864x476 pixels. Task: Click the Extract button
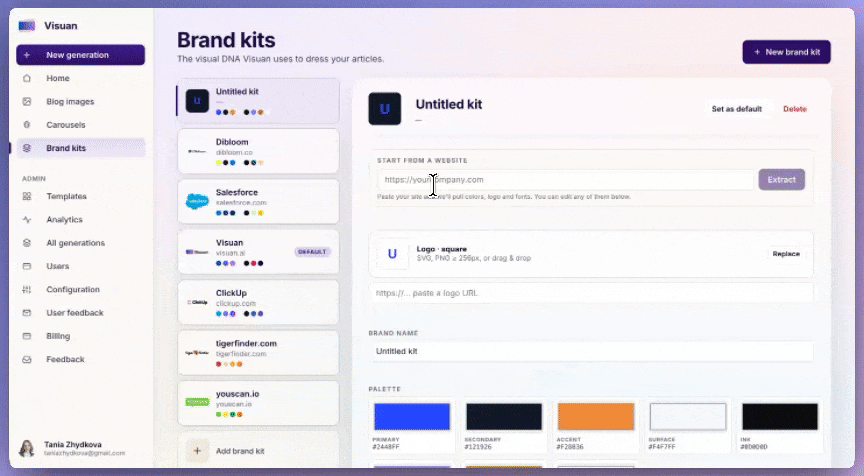tap(781, 180)
